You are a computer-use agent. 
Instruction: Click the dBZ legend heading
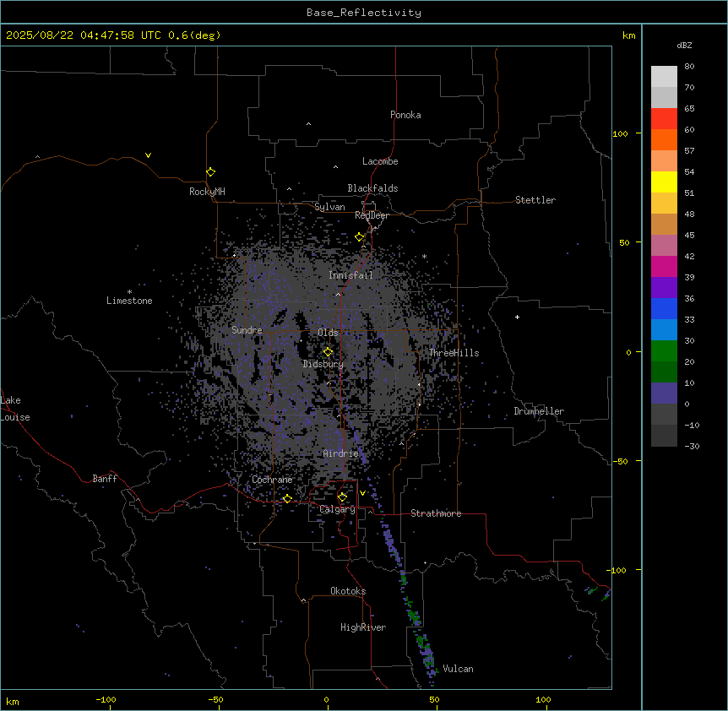pos(684,45)
